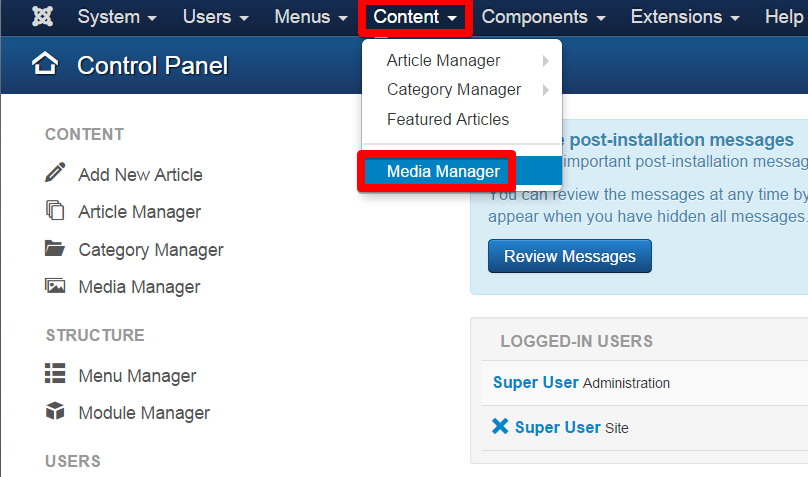
Task: Click the pencil icon for Add New Article
Action: click(55, 173)
